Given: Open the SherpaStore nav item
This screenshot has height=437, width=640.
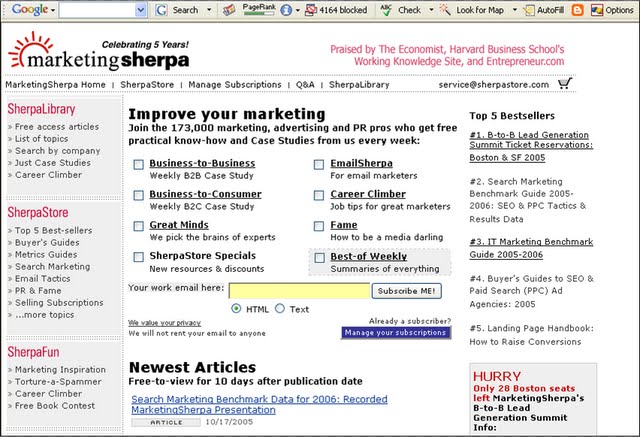Looking at the screenshot, I should (147, 85).
